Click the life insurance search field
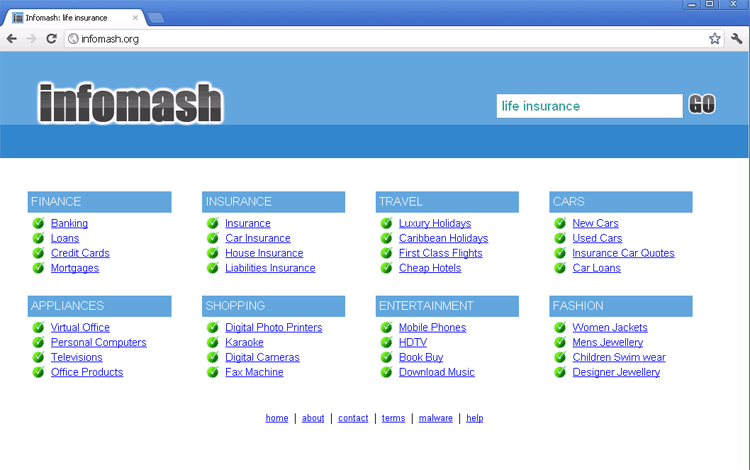750x470 pixels. tap(589, 106)
